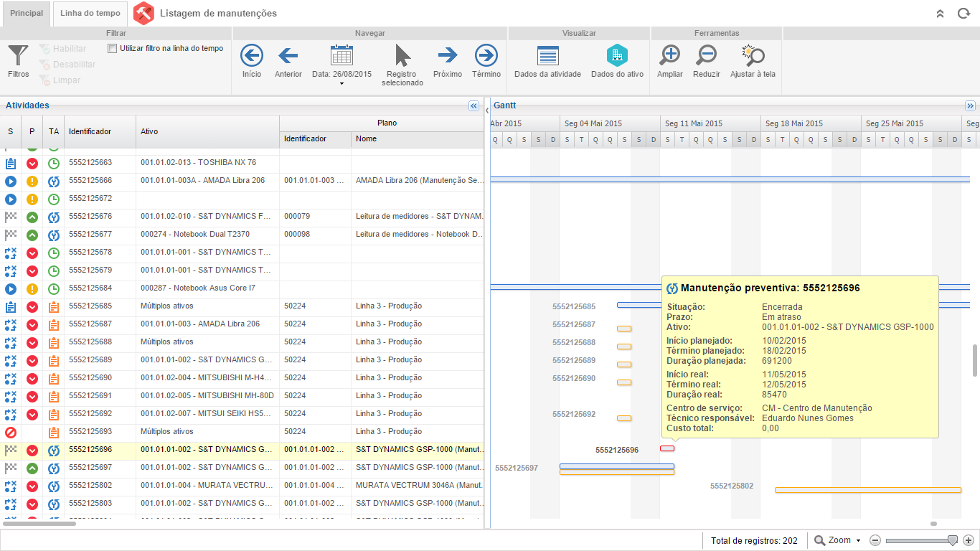Click the Anterior arrow button

tap(288, 56)
